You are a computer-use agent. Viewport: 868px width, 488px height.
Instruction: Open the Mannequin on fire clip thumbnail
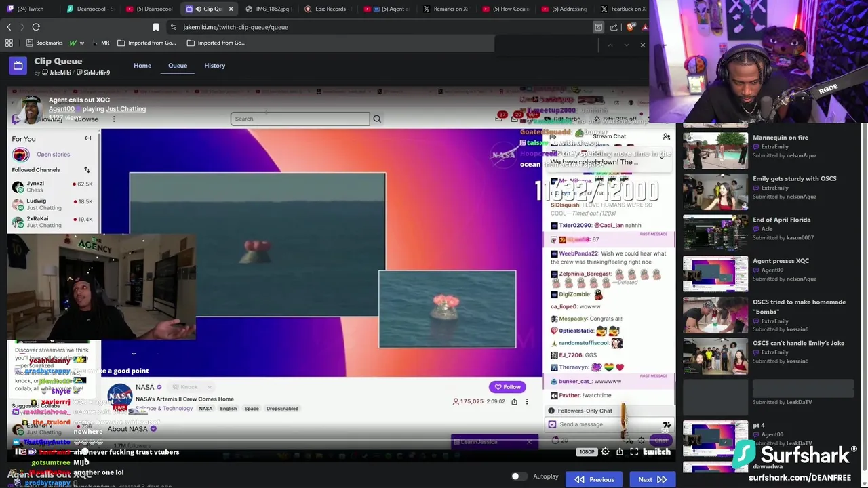click(715, 150)
